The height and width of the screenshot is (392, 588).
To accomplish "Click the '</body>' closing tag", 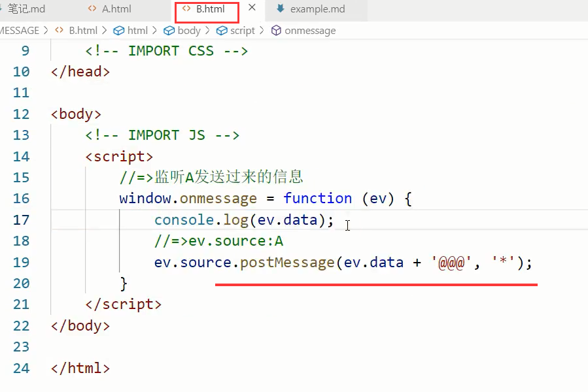I will click(x=80, y=325).
